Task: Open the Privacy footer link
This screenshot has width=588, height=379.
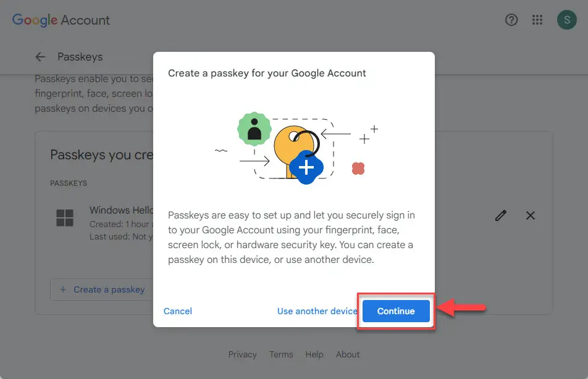Action: click(242, 354)
